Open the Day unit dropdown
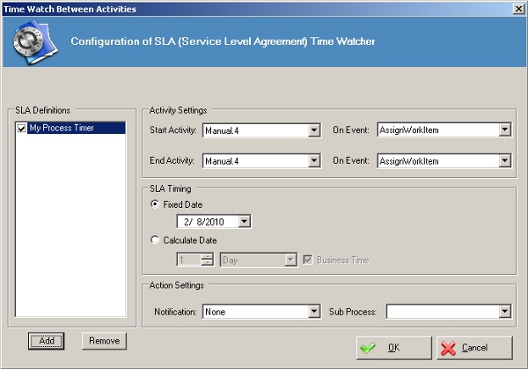 pos(290,260)
